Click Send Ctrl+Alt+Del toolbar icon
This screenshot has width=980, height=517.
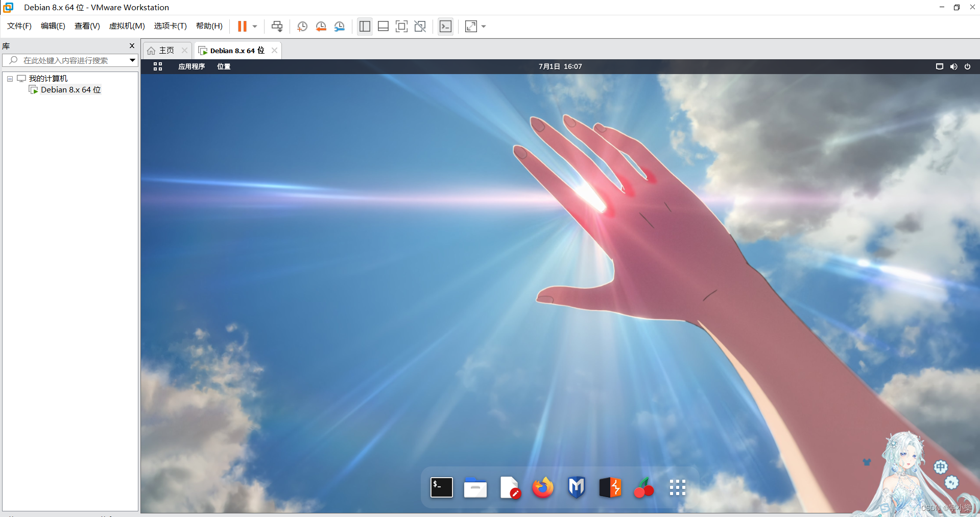pos(277,26)
